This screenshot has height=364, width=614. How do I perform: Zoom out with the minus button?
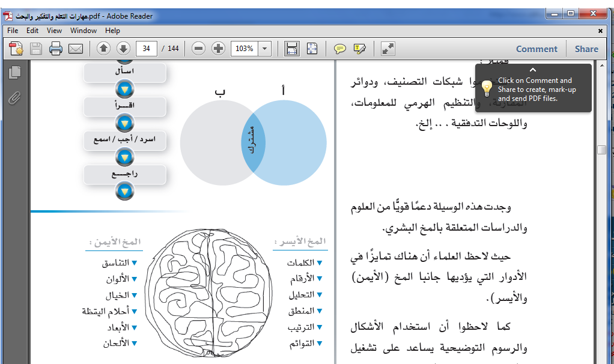pyautogui.click(x=198, y=49)
